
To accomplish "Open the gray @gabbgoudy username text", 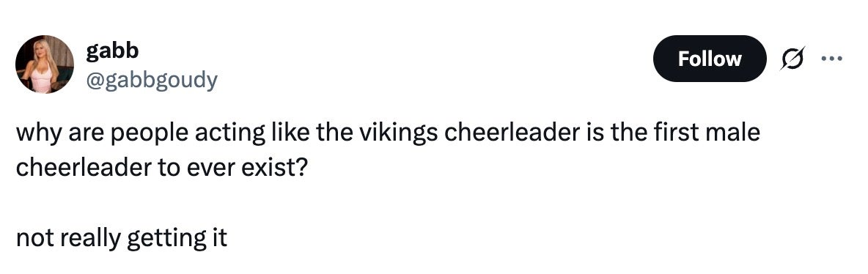I will pos(152,81).
